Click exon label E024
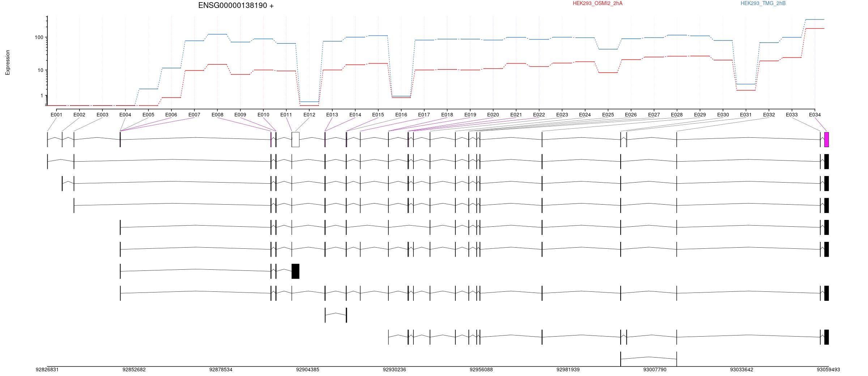The image size is (868, 376). pos(585,115)
